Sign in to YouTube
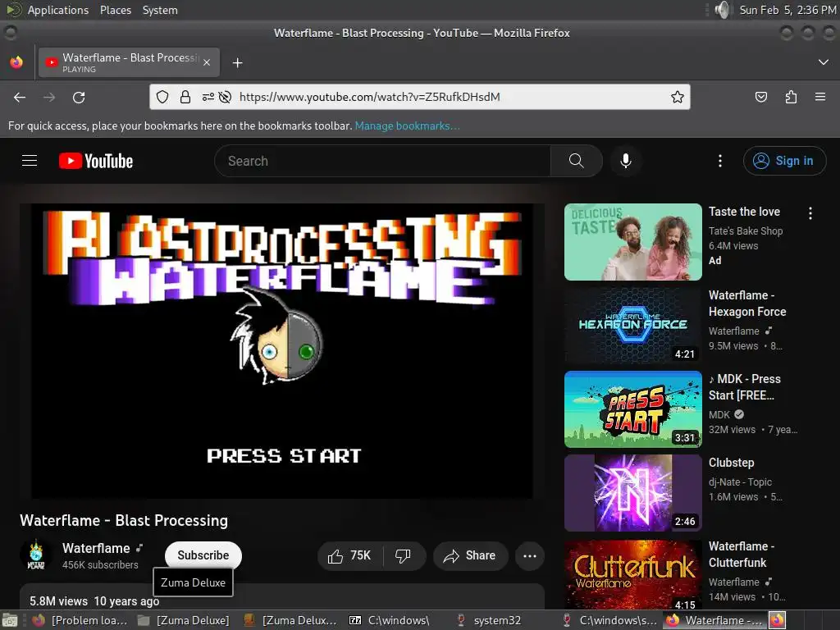 pyautogui.click(x=784, y=161)
